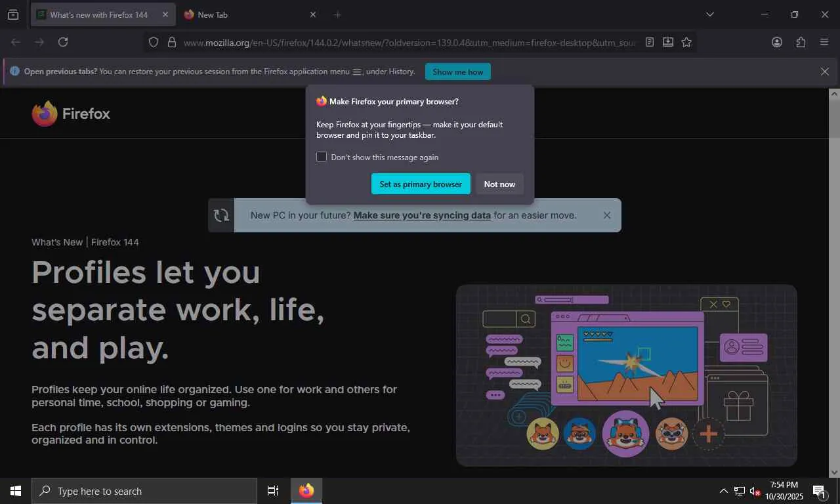Click the install web app icon in address bar
The image size is (840, 504).
(x=668, y=42)
